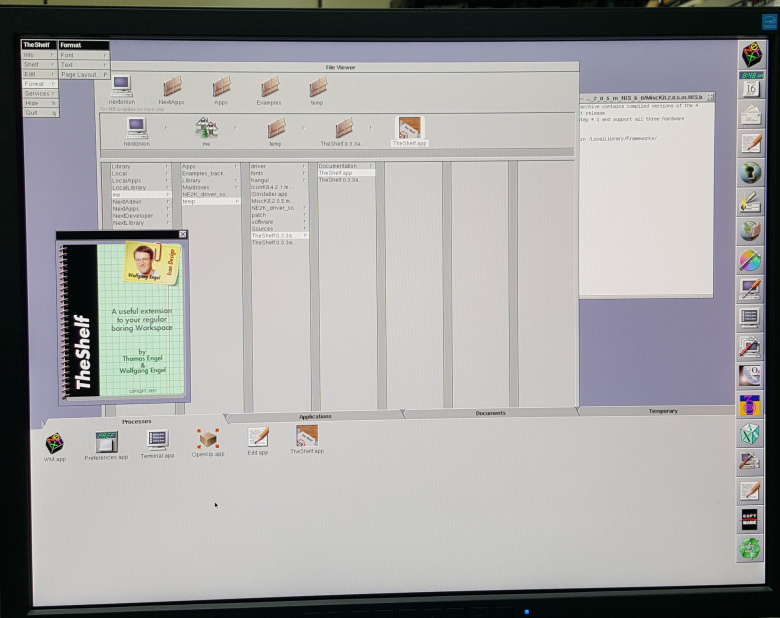Launch Edit.app from the Processes shelf
Image resolution: width=780 pixels, height=618 pixels.
(258, 436)
